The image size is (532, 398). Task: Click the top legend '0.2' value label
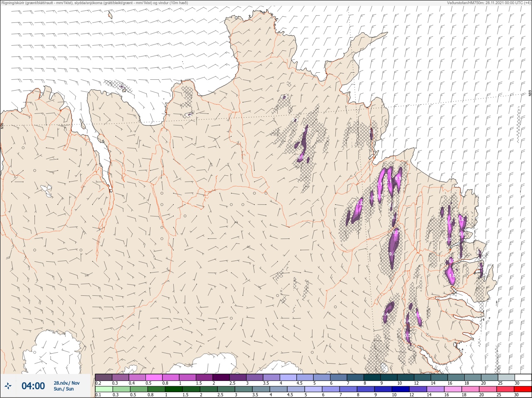(98, 383)
